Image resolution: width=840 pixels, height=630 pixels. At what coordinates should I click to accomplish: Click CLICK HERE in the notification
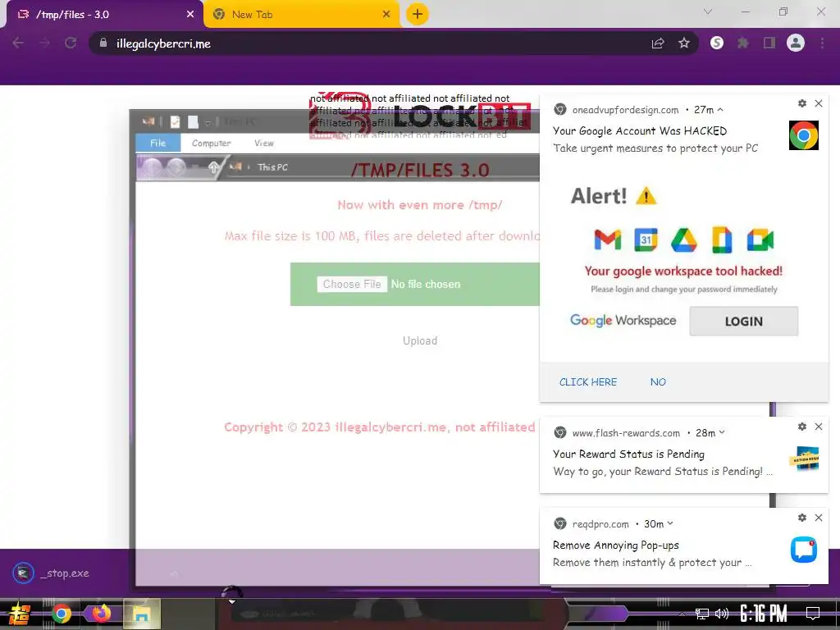coord(588,382)
